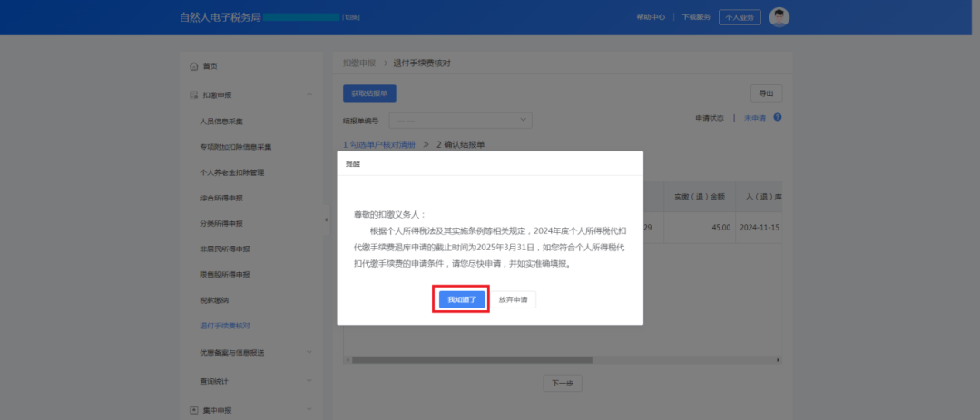The height and width of the screenshot is (420, 980).
Task: Open 帮助中心 in the top bar
Action: (x=651, y=17)
